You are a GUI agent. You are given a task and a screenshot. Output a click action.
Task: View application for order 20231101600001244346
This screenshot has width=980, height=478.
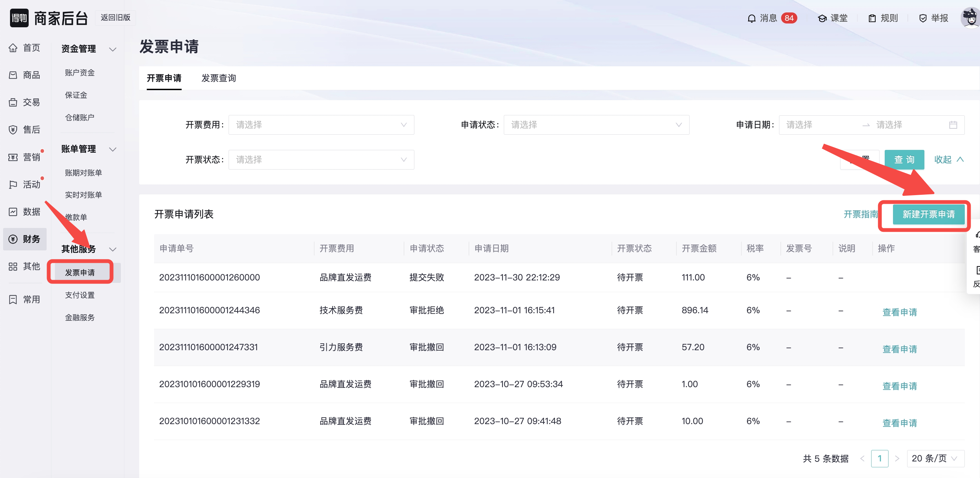pyautogui.click(x=899, y=312)
